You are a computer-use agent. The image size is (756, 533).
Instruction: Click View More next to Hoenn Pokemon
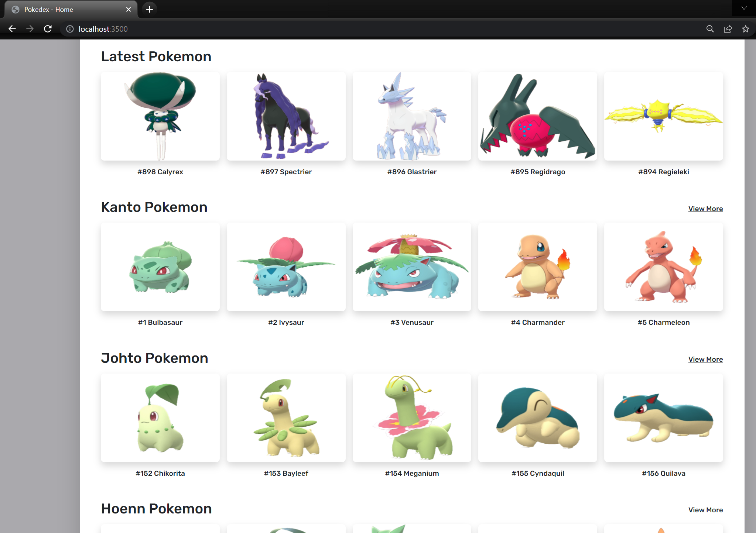(705, 510)
